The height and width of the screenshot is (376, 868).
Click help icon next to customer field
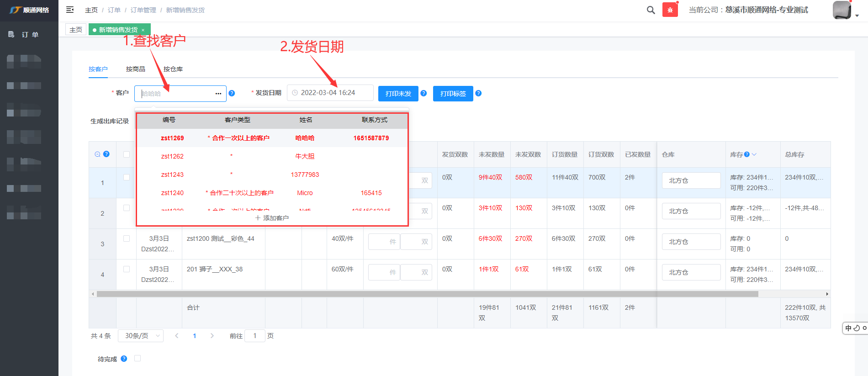point(232,93)
